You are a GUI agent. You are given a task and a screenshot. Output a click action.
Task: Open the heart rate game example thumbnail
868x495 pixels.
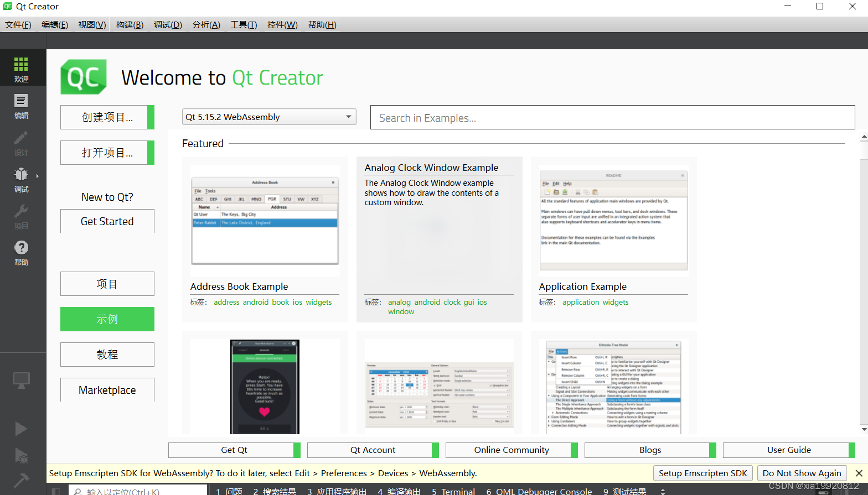[265, 387]
